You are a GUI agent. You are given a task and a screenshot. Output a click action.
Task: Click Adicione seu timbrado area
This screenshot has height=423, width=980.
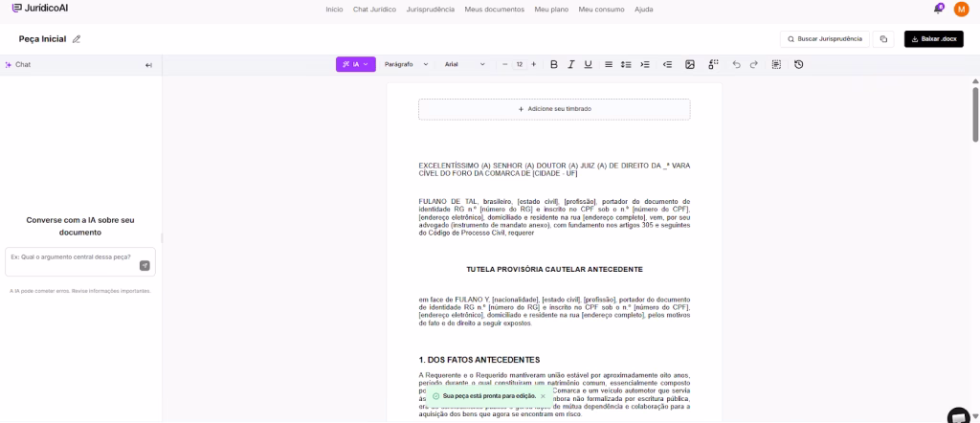554,109
